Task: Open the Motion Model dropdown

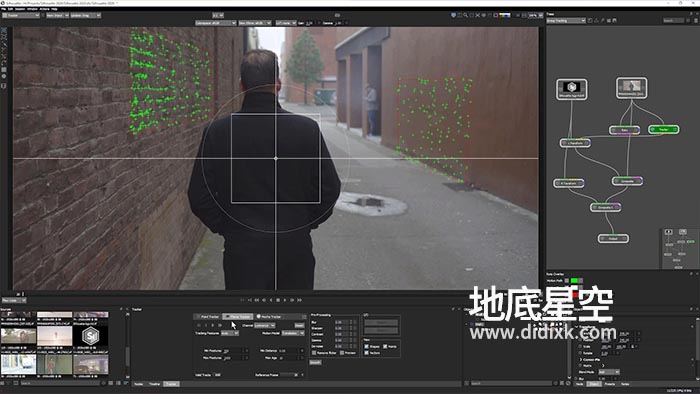Action: pos(293,333)
